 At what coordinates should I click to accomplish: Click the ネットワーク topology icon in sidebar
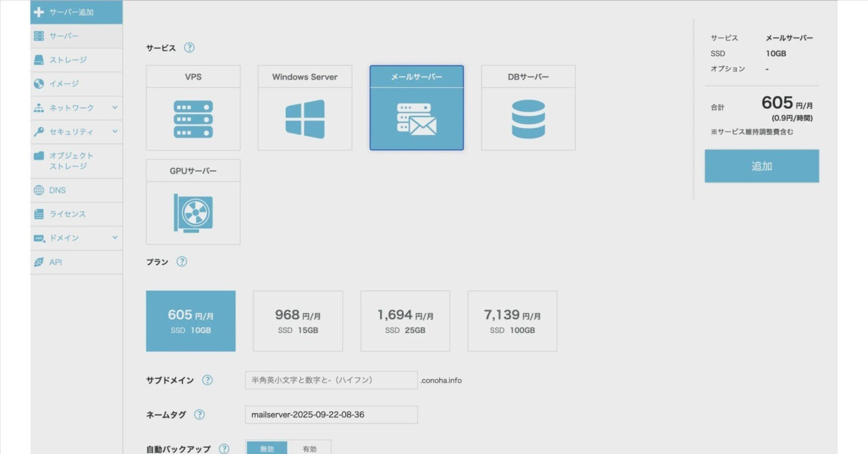pyautogui.click(x=39, y=108)
